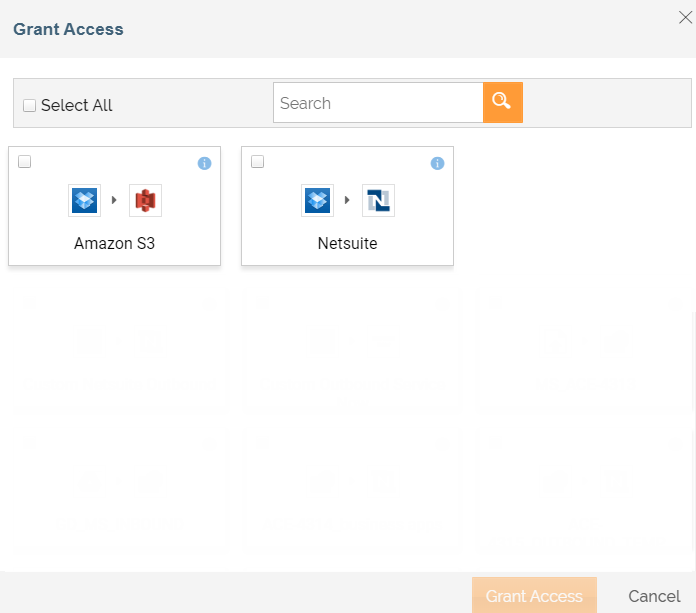Click the Netsuite card label

click(347, 243)
